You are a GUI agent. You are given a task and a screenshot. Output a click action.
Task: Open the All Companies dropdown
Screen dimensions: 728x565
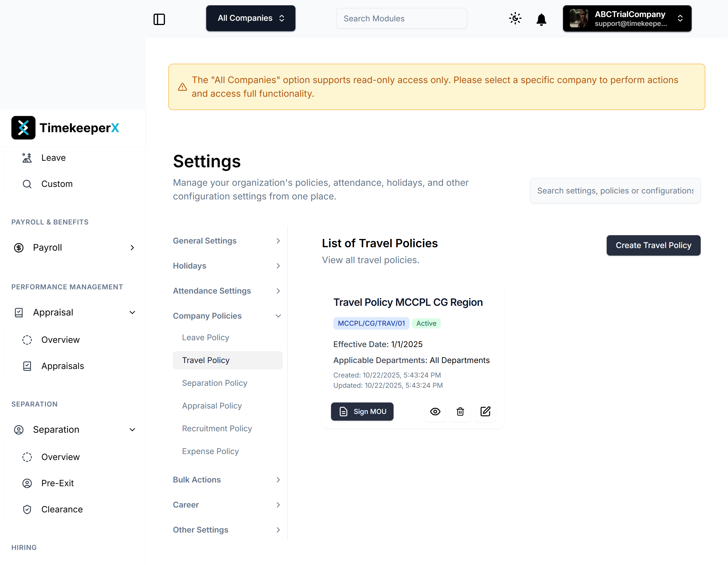251,18
